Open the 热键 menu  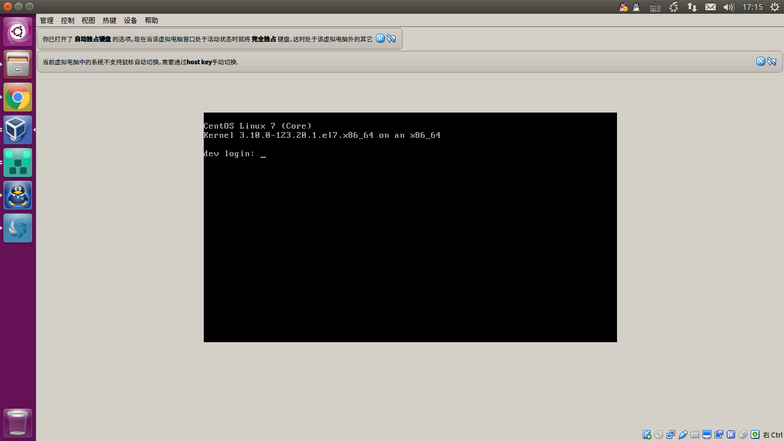point(110,20)
